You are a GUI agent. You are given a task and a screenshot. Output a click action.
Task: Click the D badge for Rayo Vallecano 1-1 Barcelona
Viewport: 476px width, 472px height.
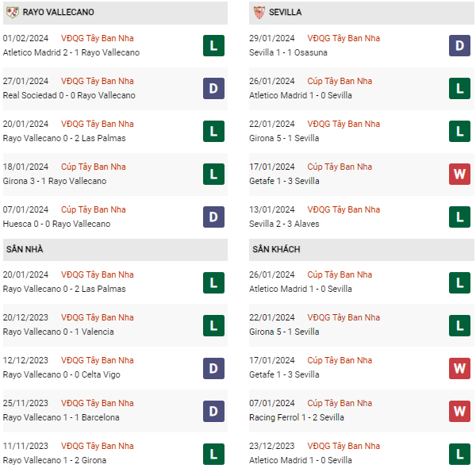[213, 410]
